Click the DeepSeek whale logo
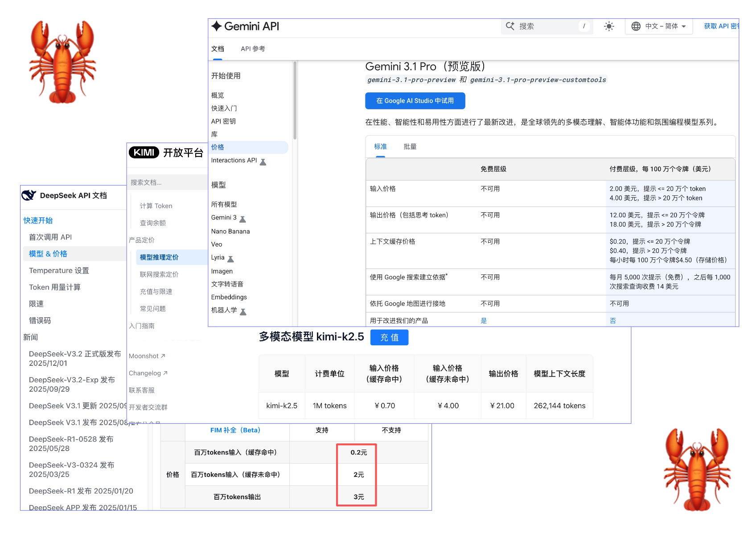 click(x=29, y=195)
